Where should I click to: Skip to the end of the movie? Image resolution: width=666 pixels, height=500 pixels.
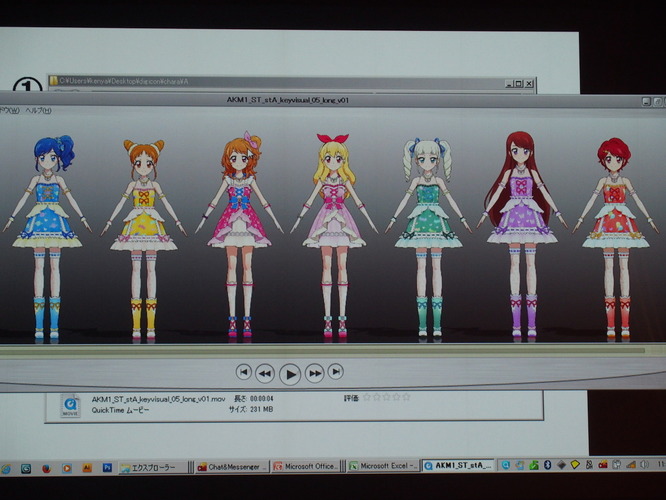[x=336, y=372]
